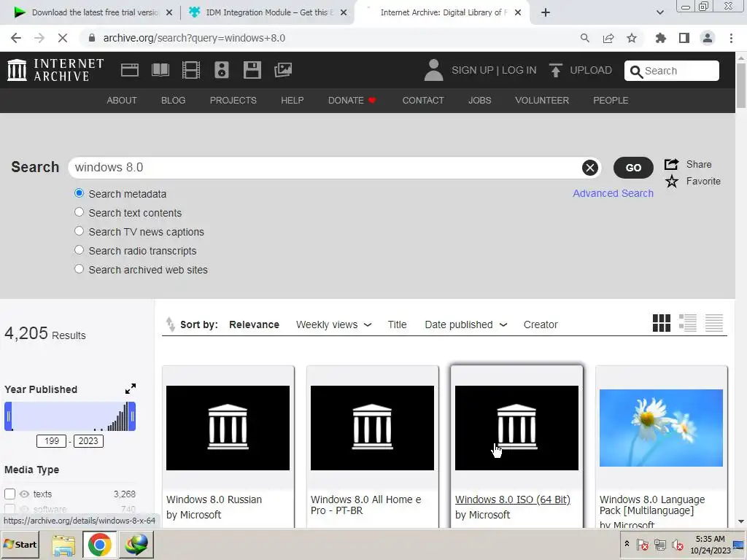The width and height of the screenshot is (747, 560).
Task: Open Date published sort dropdown
Action: 465,324
